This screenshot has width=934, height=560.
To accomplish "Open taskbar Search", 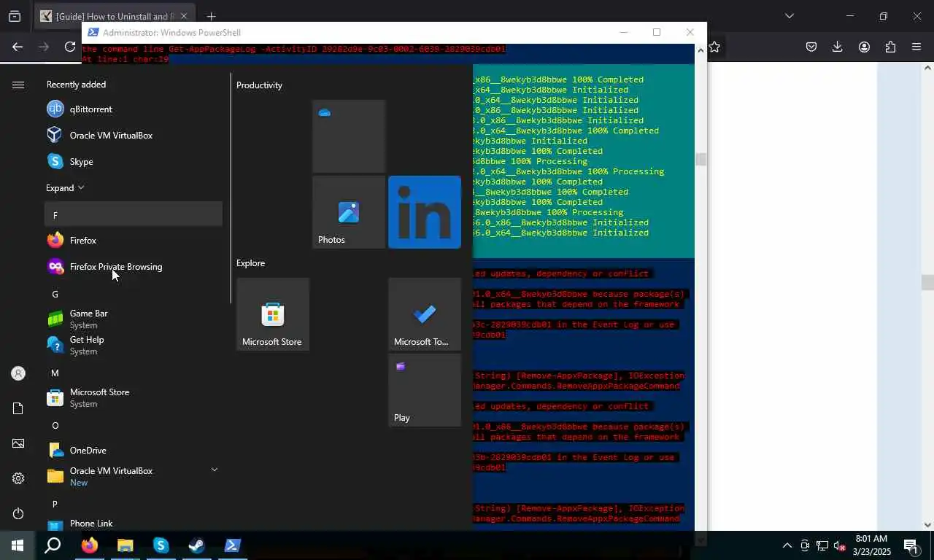I will click(x=53, y=545).
